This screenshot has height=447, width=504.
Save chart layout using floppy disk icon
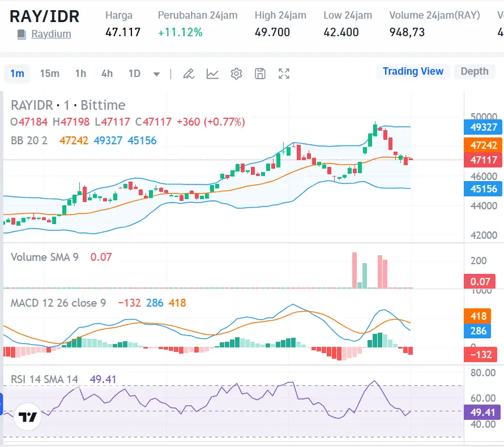pos(260,74)
